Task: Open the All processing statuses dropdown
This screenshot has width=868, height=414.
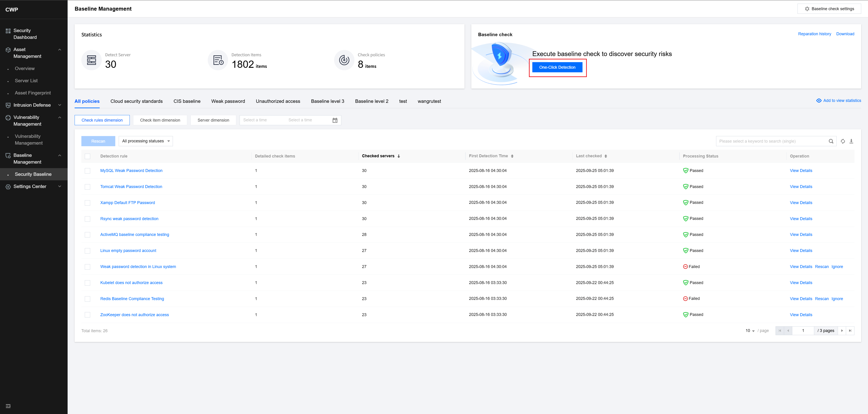Action: click(x=146, y=141)
